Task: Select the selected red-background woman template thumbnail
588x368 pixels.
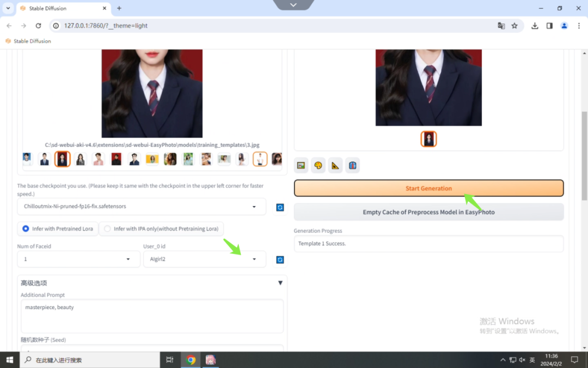Action: point(62,159)
